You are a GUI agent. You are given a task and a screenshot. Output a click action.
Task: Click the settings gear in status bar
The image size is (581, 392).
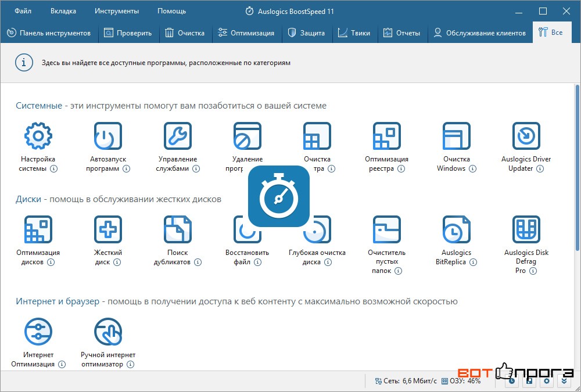click(x=546, y=381)
